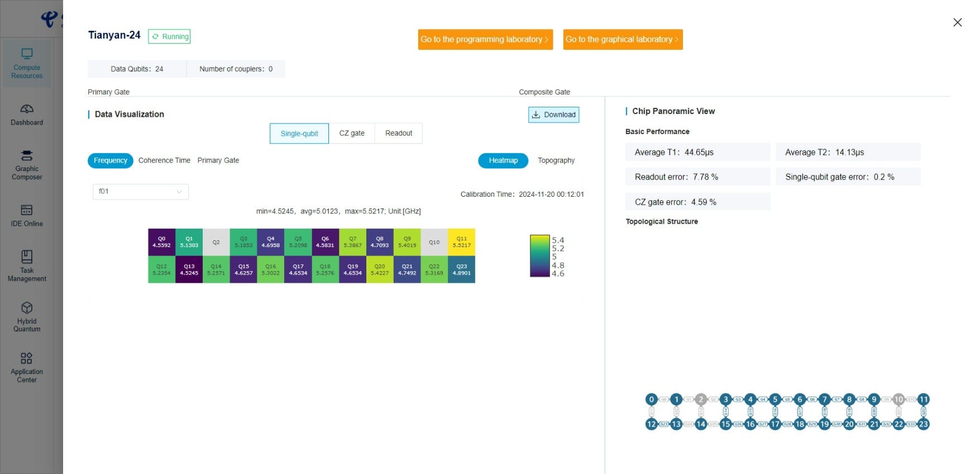Image resolution: width=980 pixels, height=474 pixels.
Task: Select qubit node 23 in topology
Action: click(924, 424)
